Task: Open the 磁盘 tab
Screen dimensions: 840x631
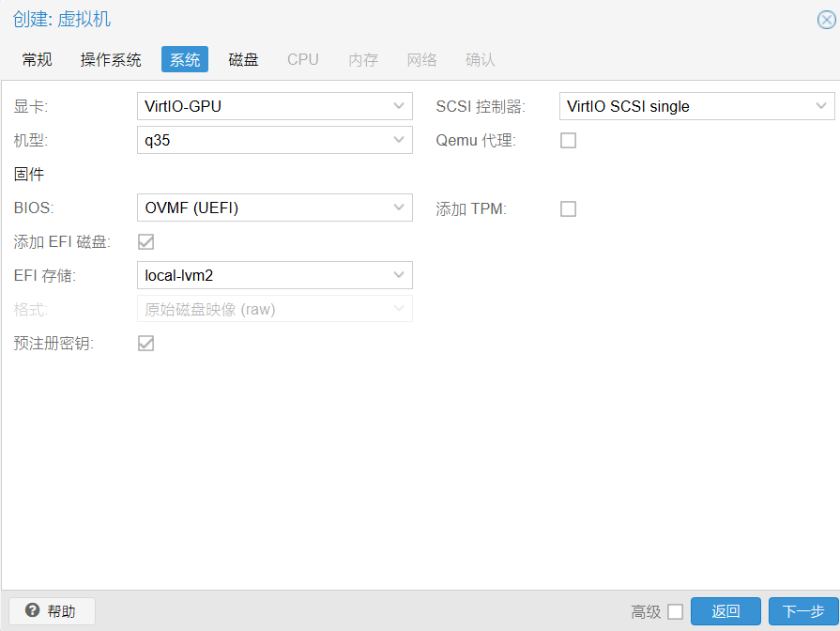Action: coord(244,60)
